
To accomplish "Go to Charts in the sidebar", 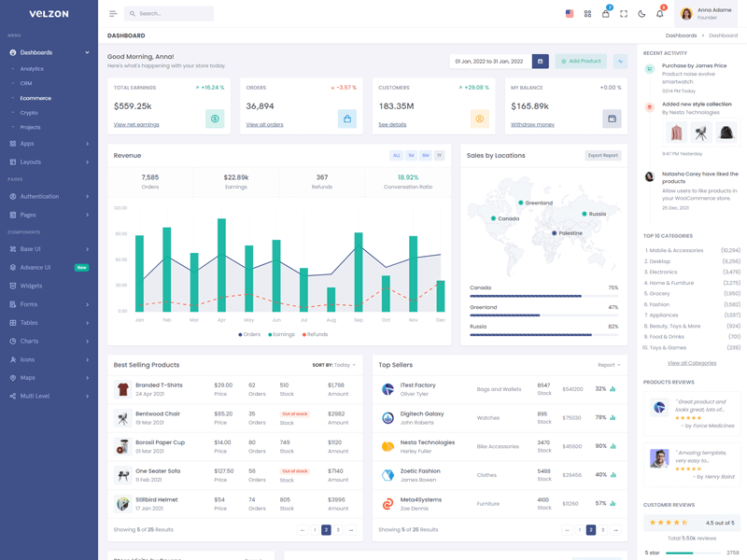I will 31,341.
